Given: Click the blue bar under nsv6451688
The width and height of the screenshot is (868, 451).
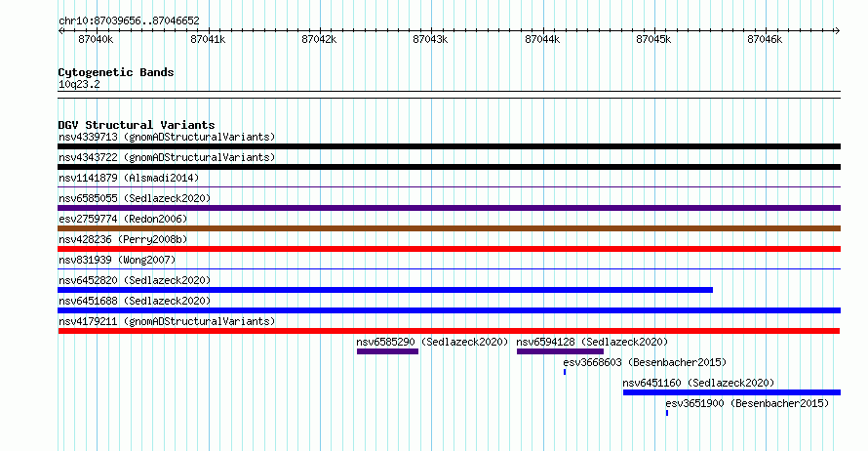Looking at the screenshot, I should click(x=449, y=310).
